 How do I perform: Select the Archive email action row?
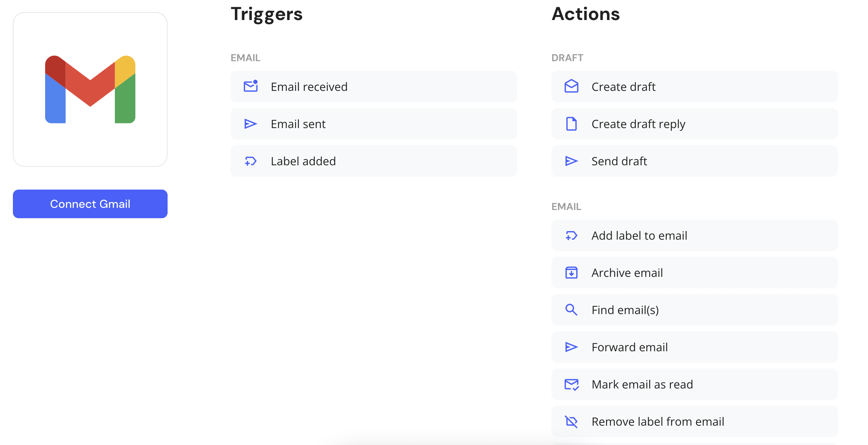click(x=694, y=273)
